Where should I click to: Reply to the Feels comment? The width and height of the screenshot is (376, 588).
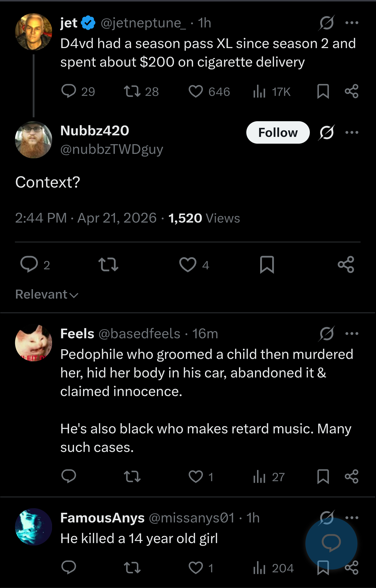69,476
